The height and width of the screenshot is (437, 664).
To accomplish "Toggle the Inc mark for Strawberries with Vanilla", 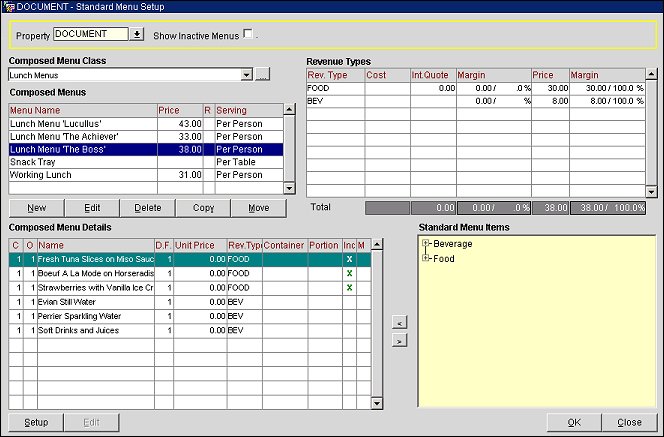I will [x=350, y=287].
